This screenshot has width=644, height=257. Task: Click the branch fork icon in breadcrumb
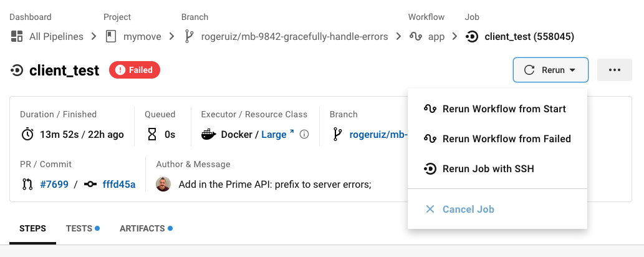tap(189, 36)
